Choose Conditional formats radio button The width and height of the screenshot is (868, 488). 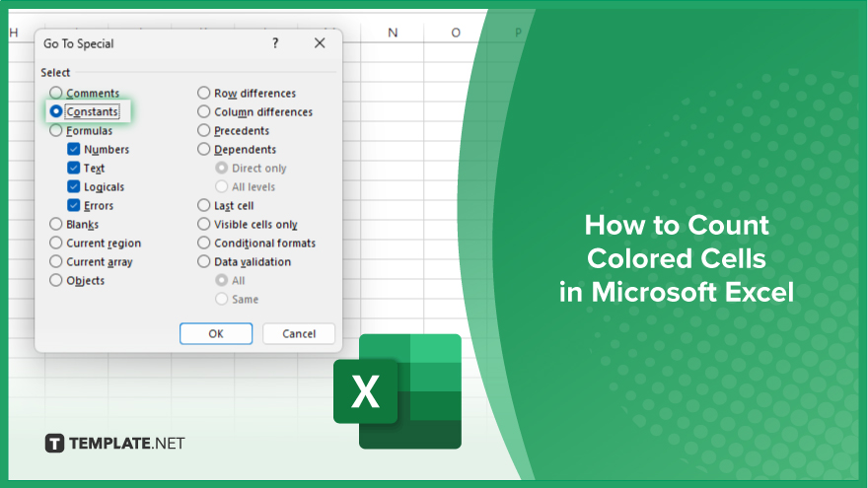click(204, 243)
